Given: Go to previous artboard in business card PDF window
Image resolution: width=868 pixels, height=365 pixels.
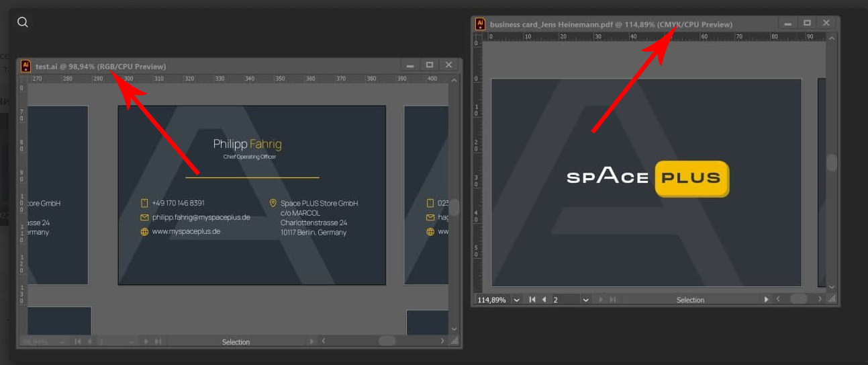Looking at the screenshot, I should tap(544, 300).
